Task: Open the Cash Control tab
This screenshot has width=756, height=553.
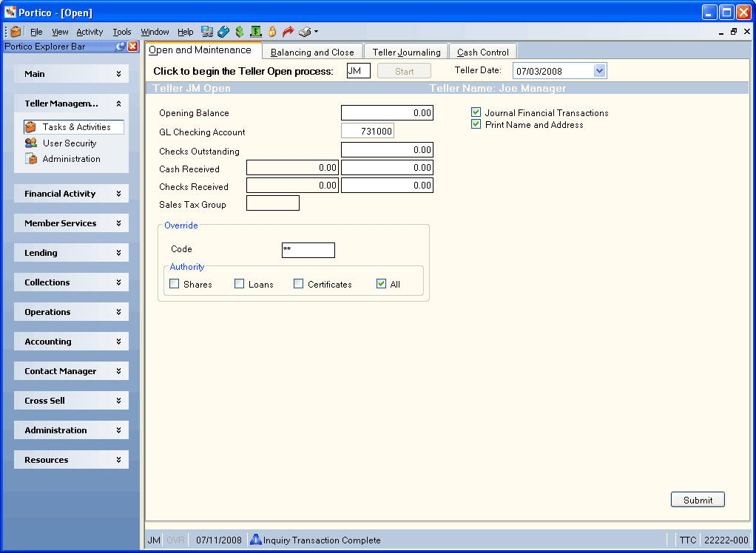Action: [483, 52]
